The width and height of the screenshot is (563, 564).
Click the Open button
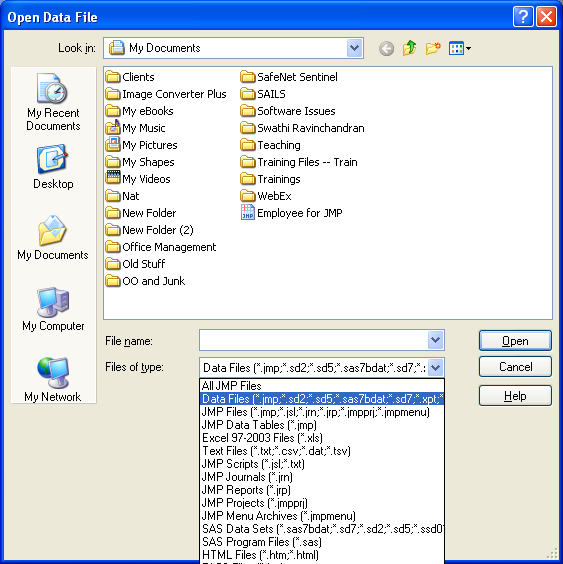point(515,341)
